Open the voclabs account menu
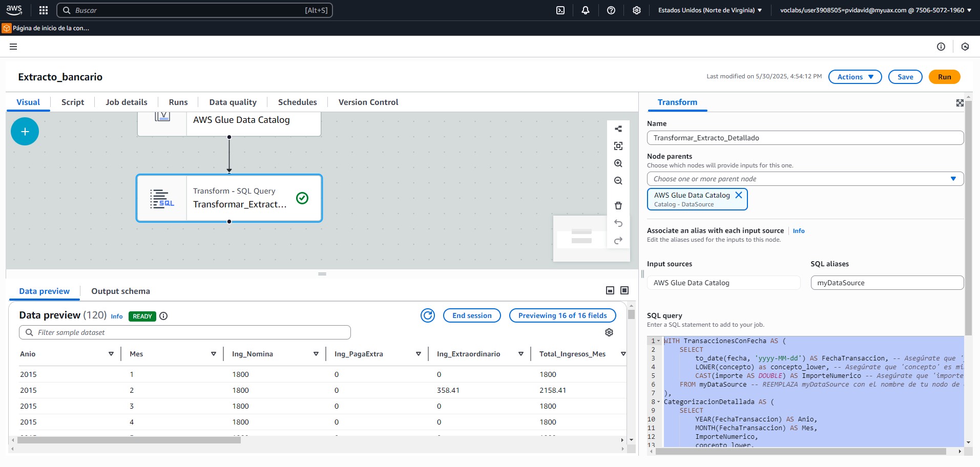 coord(875,10)
